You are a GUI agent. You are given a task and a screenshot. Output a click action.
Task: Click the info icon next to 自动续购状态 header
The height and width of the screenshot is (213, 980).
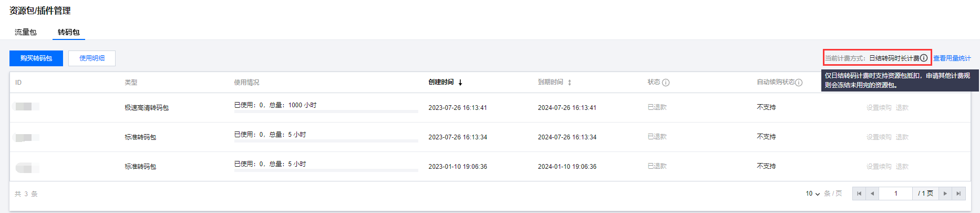pos(799,83)
